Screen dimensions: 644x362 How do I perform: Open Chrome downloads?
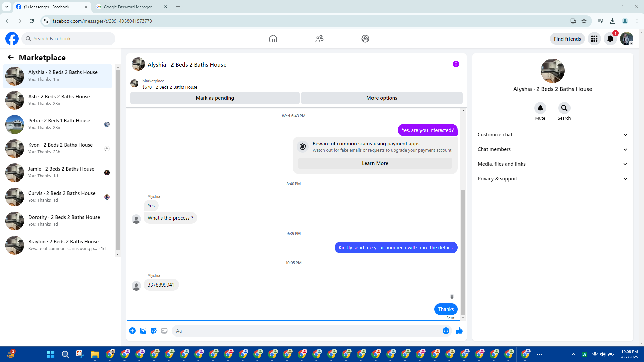tap(613, 21)
